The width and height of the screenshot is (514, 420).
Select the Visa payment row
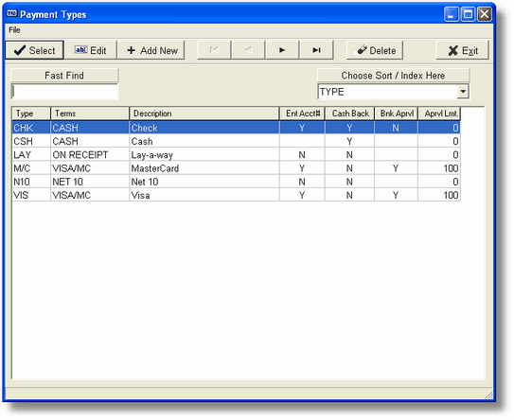(x=236, y=195)
